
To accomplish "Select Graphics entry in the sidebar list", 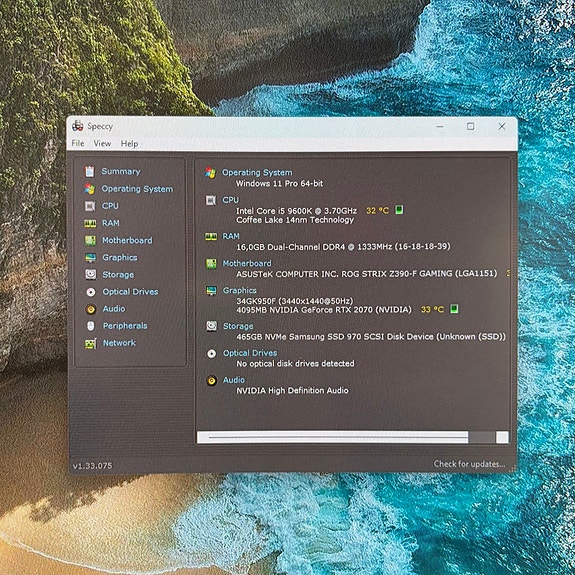I will point(120,257).
